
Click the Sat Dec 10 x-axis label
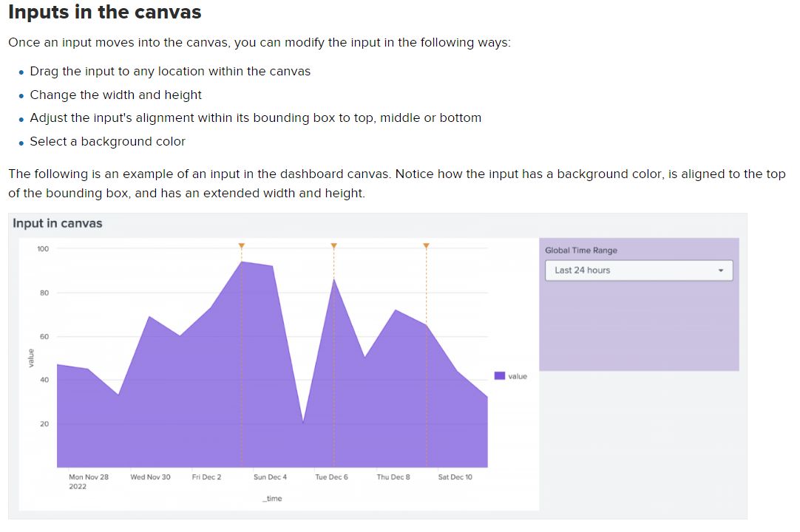click(455, 477)
